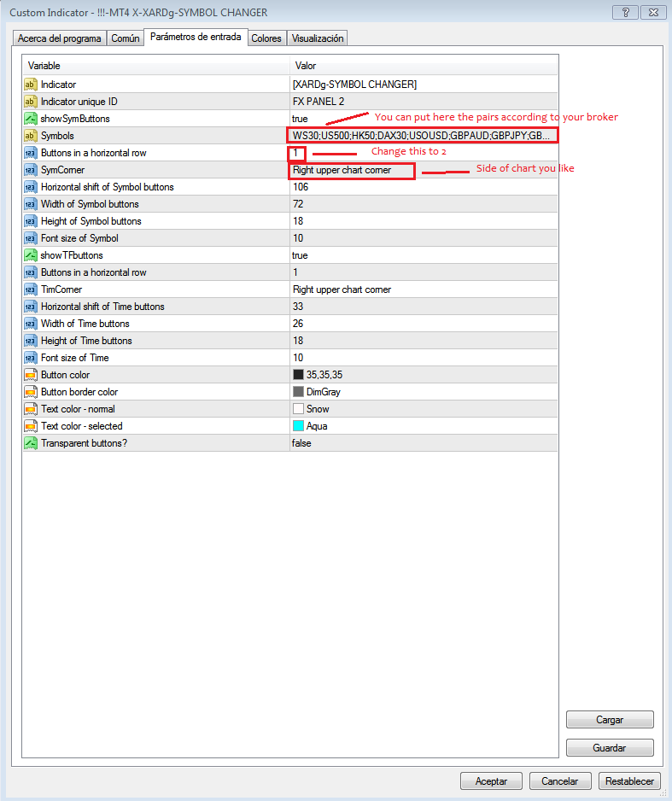Open the TimCorner corner value dropdown
The width and height of the screenshot is (672, 801).
tap(424, 289)
